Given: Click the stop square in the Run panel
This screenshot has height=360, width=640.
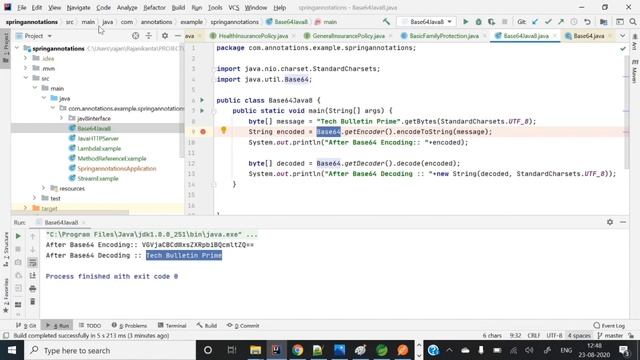Looking at the screenshot, I should coord(18,249).
